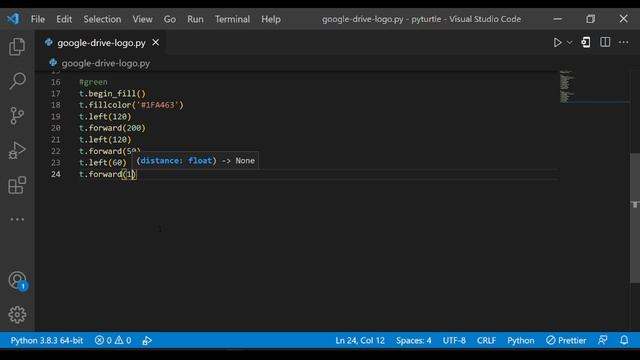The image size is (640, 360).
Task: Open the Explorer view in activity bar
Action: [x=17, y=46]
